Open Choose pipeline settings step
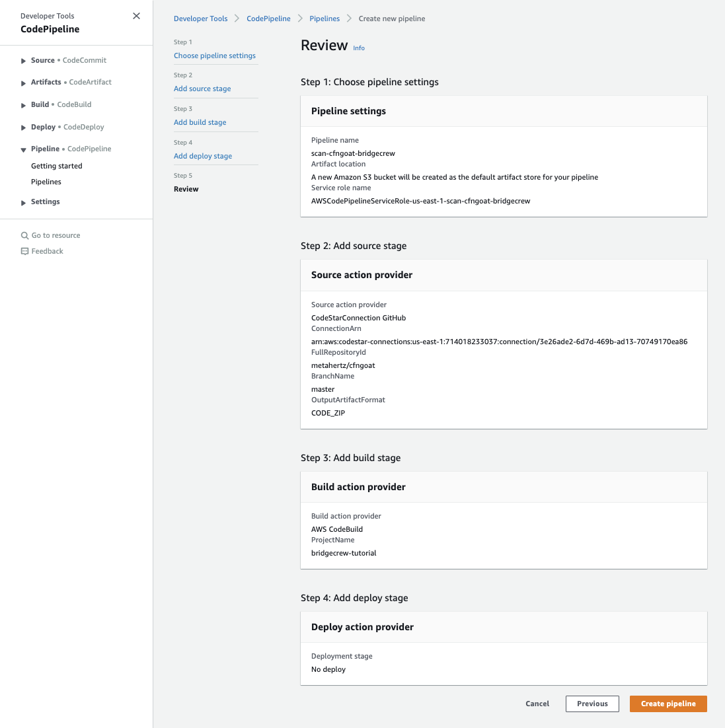 tap(215, 55)
